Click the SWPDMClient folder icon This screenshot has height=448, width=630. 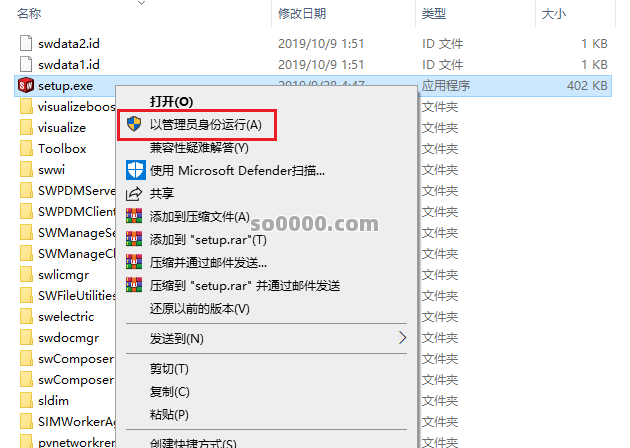(27, 211)
